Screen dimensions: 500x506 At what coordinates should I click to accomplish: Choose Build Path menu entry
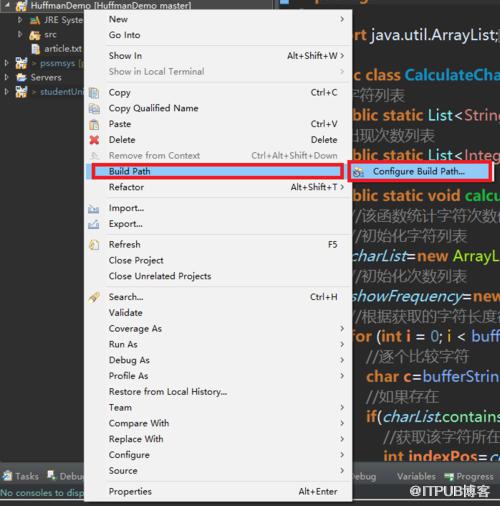[x=218, y=171]
